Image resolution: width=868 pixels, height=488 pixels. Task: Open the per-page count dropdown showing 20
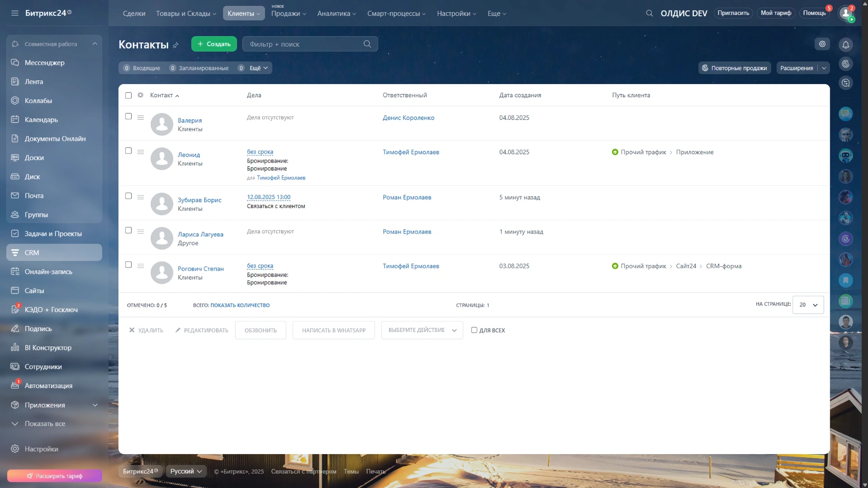click(808, 305)
